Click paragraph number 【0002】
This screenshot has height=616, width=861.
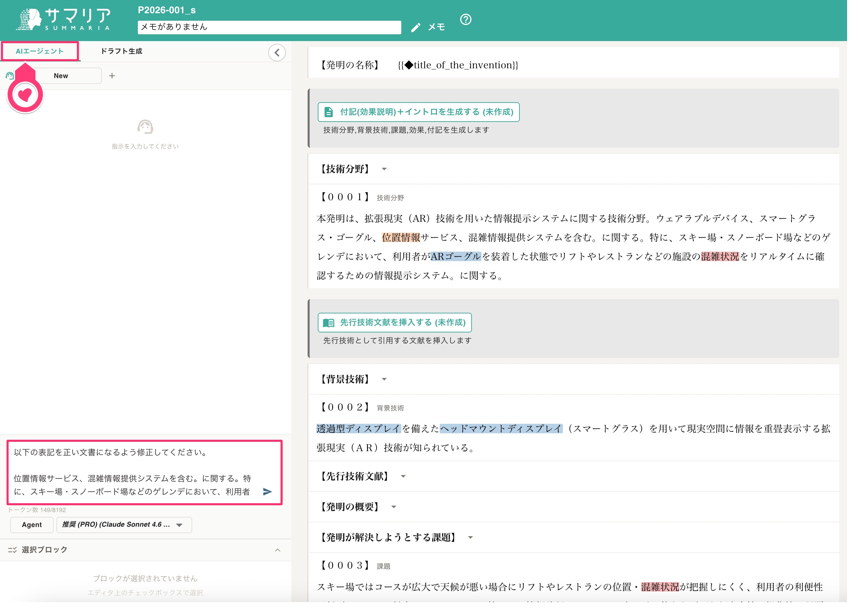345,407
